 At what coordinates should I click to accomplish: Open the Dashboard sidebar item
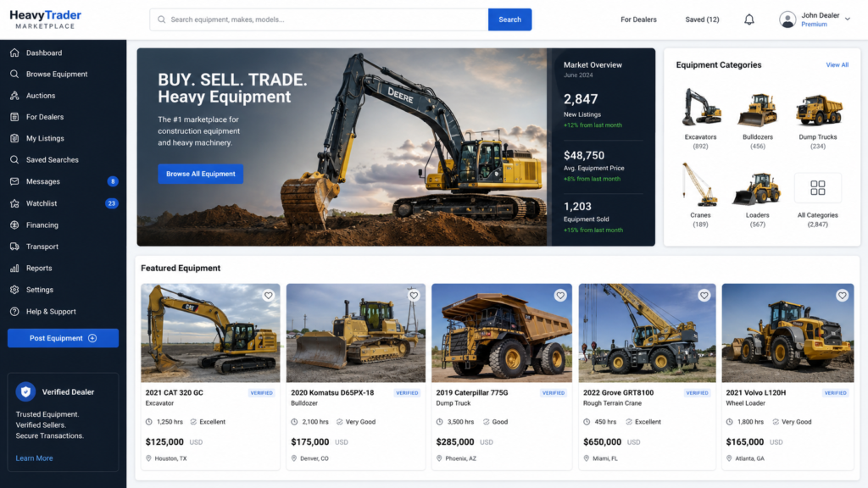[x=63, y=53]
